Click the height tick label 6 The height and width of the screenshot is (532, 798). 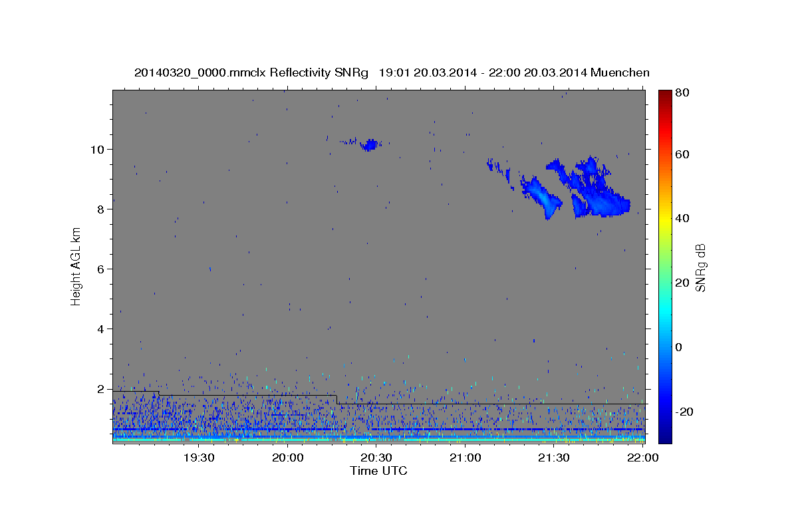(x=102, y=269)
